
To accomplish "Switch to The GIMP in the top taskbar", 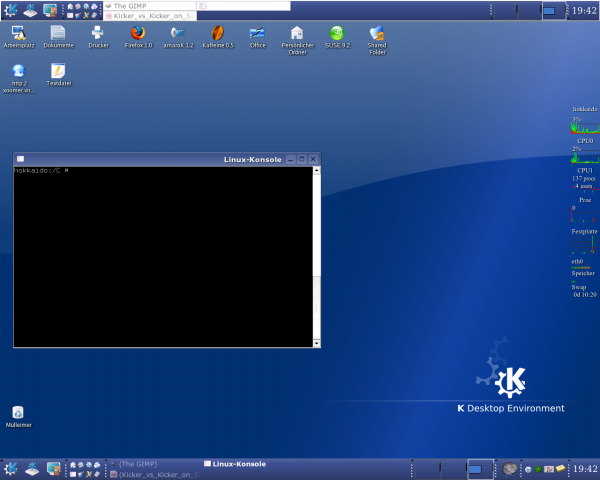I will tap(150, 6).
